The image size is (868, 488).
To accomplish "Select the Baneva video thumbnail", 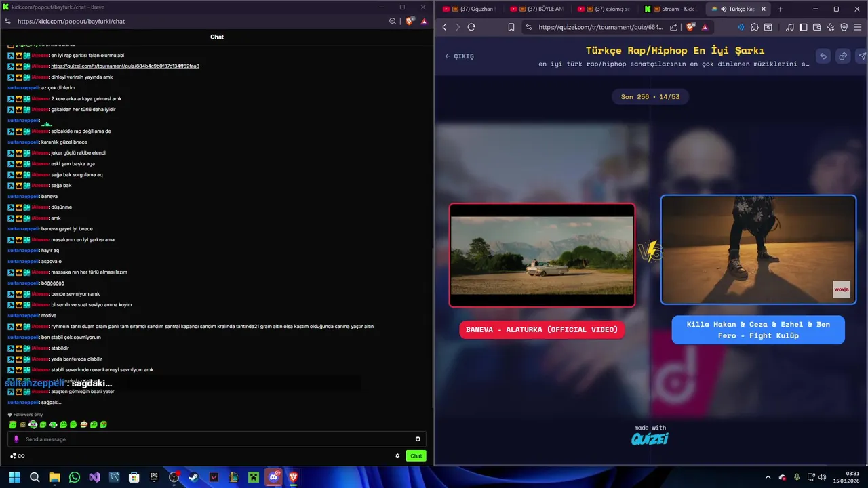I will (542, 256).
